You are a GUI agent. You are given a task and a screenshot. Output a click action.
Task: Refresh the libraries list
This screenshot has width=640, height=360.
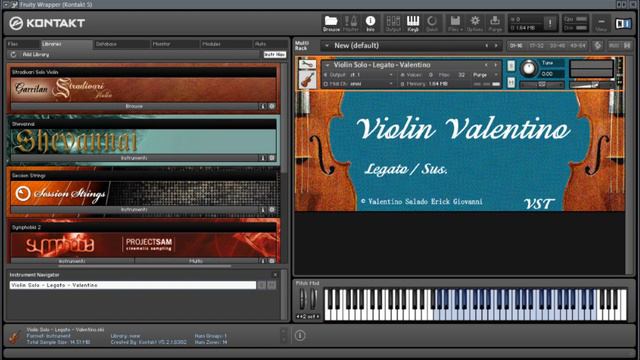pos(13,54)
